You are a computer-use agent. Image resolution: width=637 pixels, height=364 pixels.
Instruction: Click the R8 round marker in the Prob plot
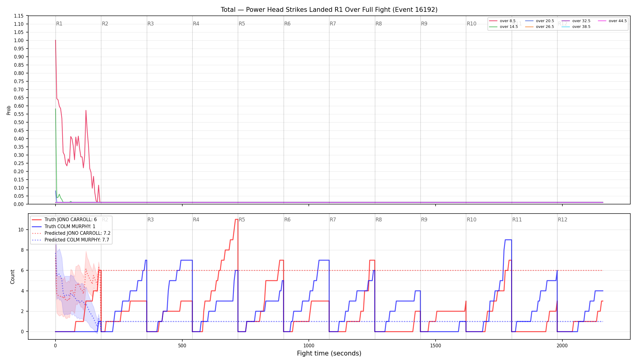click(379, 24)
